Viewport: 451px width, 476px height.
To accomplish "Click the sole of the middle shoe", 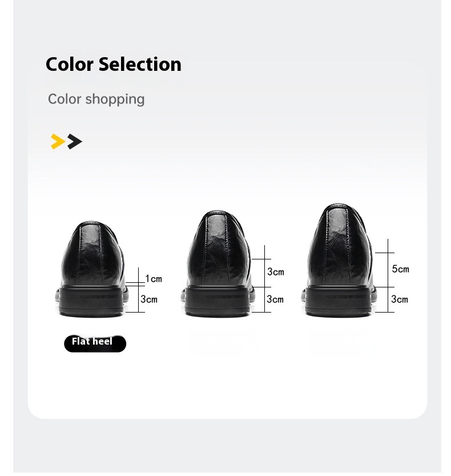I will pos(218,301).
